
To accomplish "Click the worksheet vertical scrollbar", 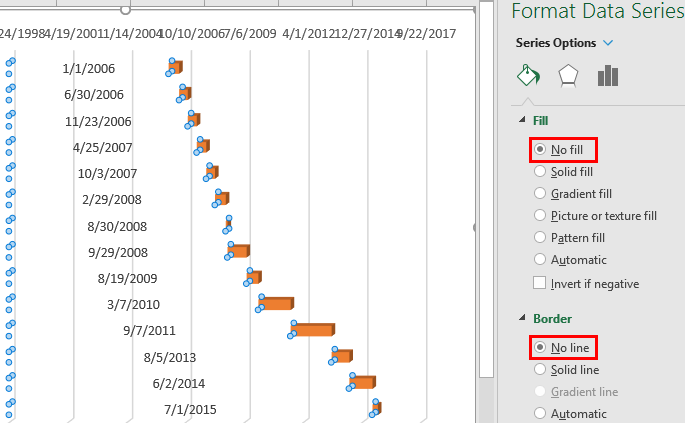I will [x=486, y=188].
